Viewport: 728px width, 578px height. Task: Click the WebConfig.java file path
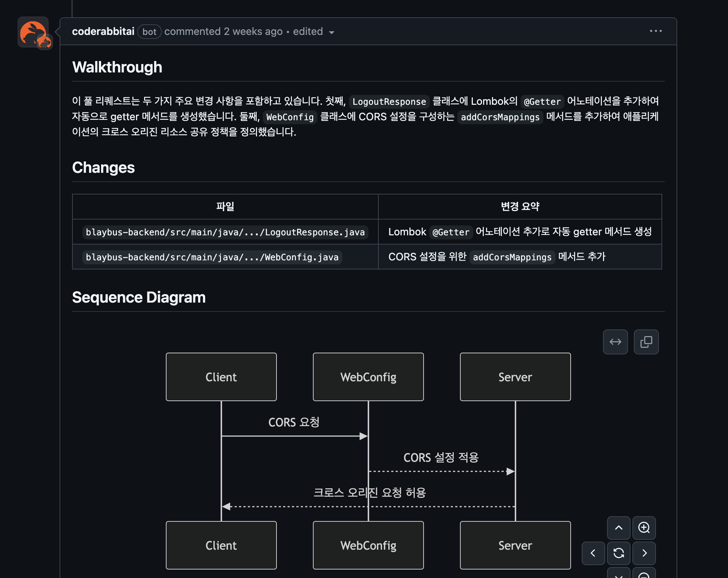212,257
